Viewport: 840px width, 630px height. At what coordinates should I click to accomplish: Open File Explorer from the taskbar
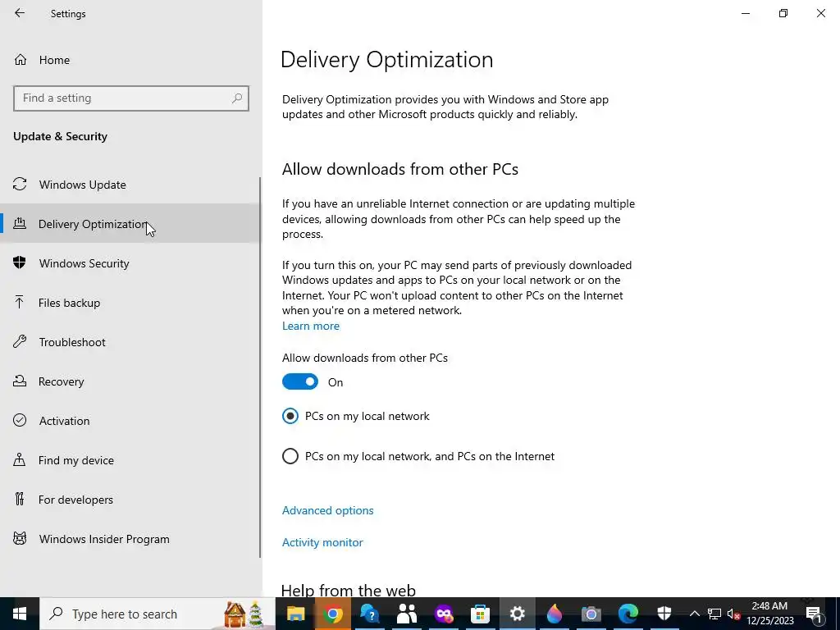coord(295,614)
